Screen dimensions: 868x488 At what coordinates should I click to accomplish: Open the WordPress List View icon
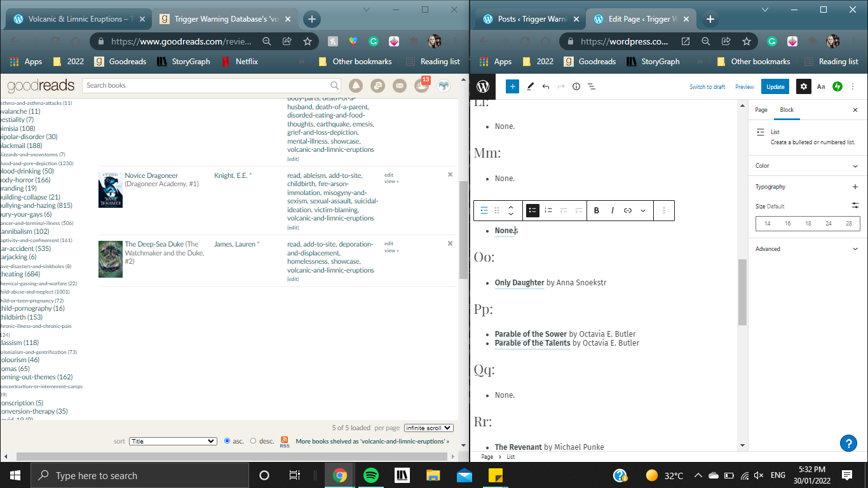tap(591, 86)
